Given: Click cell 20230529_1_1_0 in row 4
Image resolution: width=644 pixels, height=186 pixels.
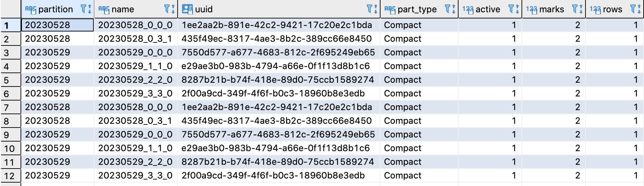Looking at the screenshot, I should tap(136, 66).
